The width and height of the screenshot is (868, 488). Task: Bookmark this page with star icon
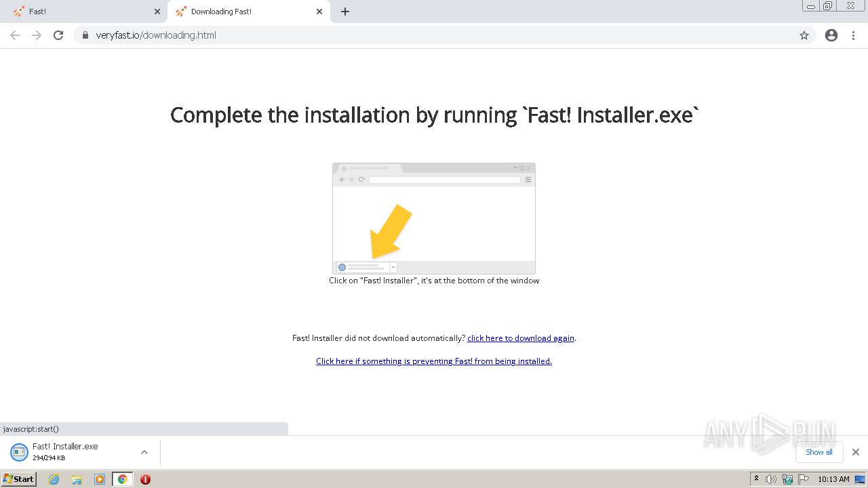[x=804, y=35]
